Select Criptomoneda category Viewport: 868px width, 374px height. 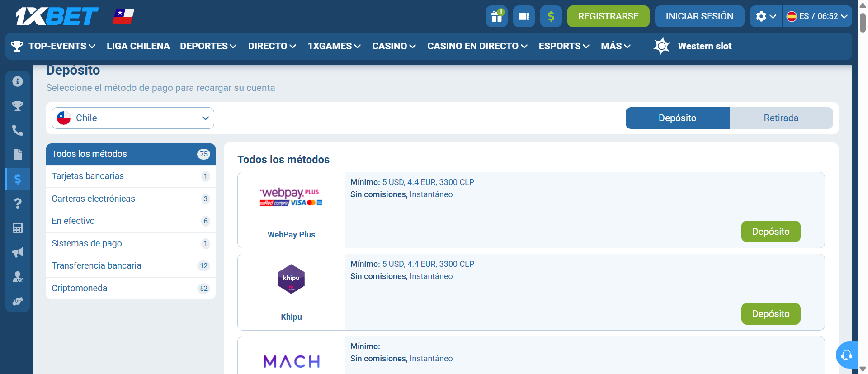[x=131, y=288]
